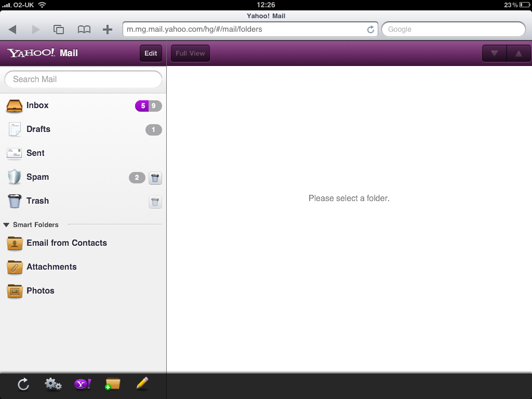Refresh mail with bottom toolbar refresh icon

pos(23,384)
